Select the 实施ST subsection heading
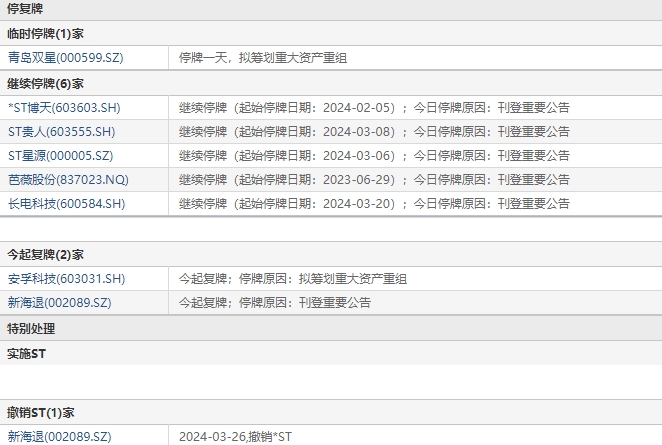Screen dimensions: 662x445 click(27, 353)
